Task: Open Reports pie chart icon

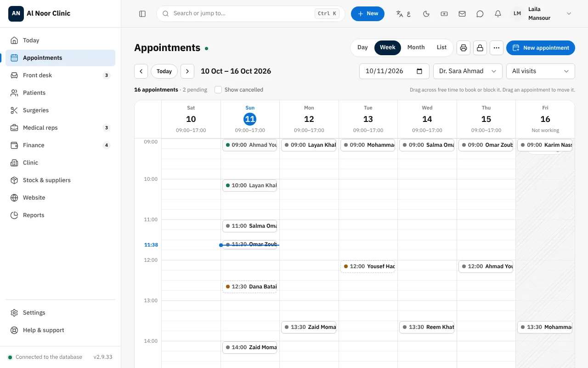Action: tap(14, 215)
